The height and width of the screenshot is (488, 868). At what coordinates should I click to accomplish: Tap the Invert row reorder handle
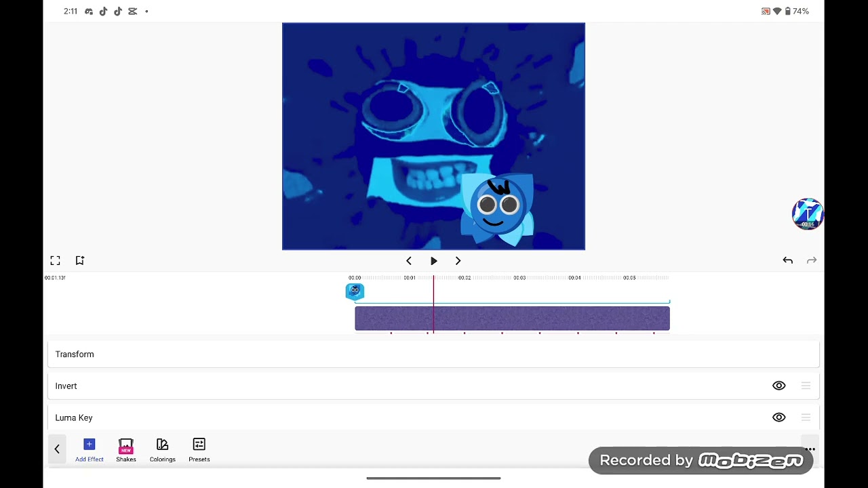[x=806, y=386]
